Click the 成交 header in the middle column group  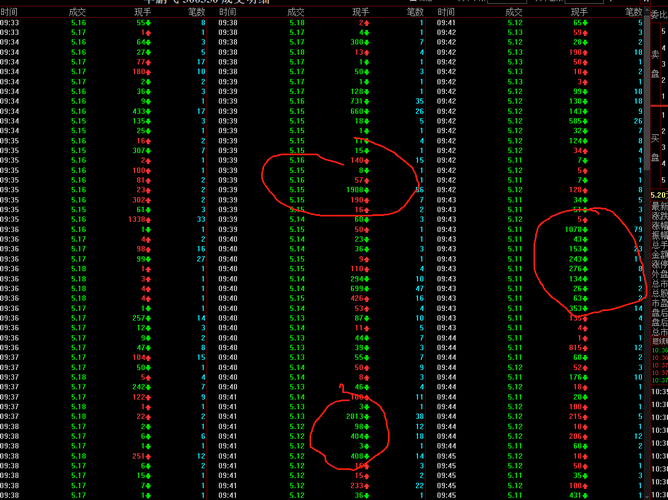point(296,12)
